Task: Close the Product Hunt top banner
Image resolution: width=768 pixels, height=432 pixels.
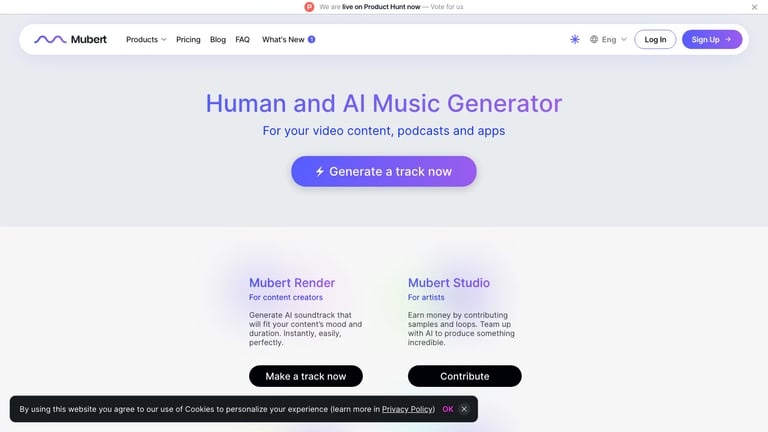Action: point(754,7)
